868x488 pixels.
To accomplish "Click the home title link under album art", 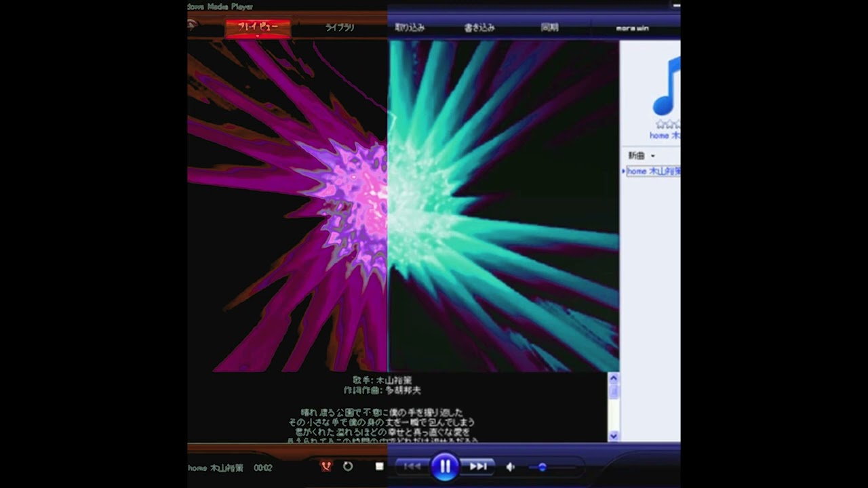I will (x=665, y=136).
